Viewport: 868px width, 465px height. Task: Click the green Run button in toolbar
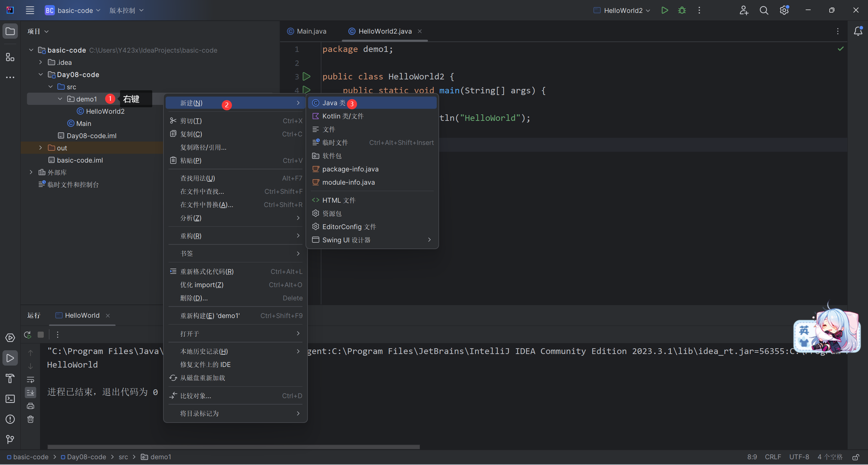point(665,10)
